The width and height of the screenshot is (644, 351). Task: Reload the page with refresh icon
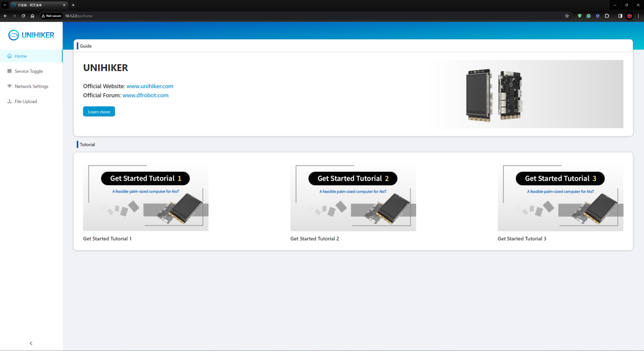23,16
